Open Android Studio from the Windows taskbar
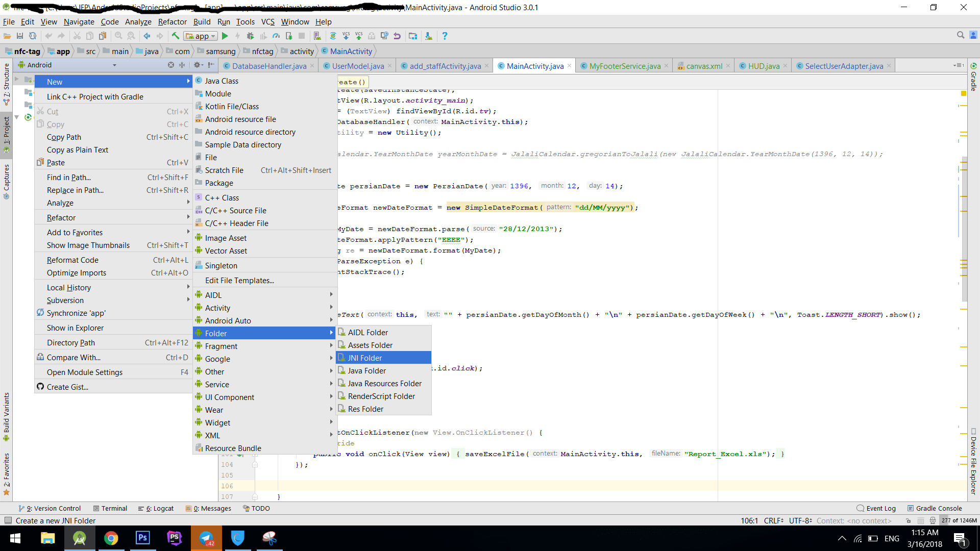980x551 pixels. pyautogui.click(x=79, y=538)
